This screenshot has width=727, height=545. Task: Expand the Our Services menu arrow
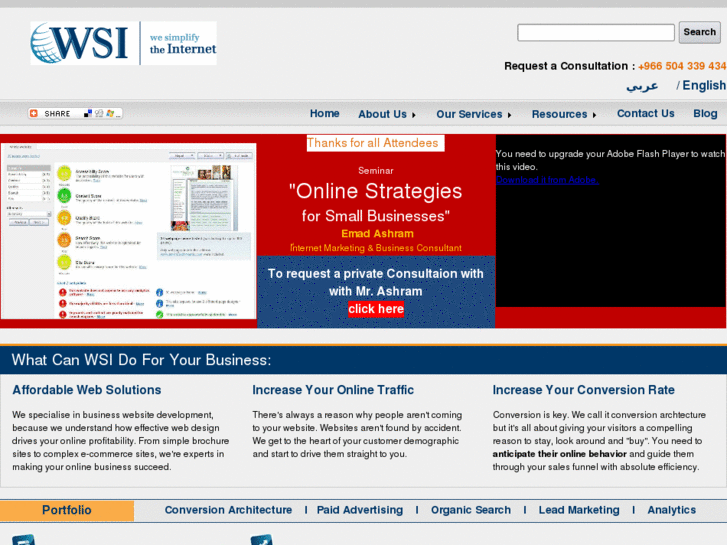(509, 115)
